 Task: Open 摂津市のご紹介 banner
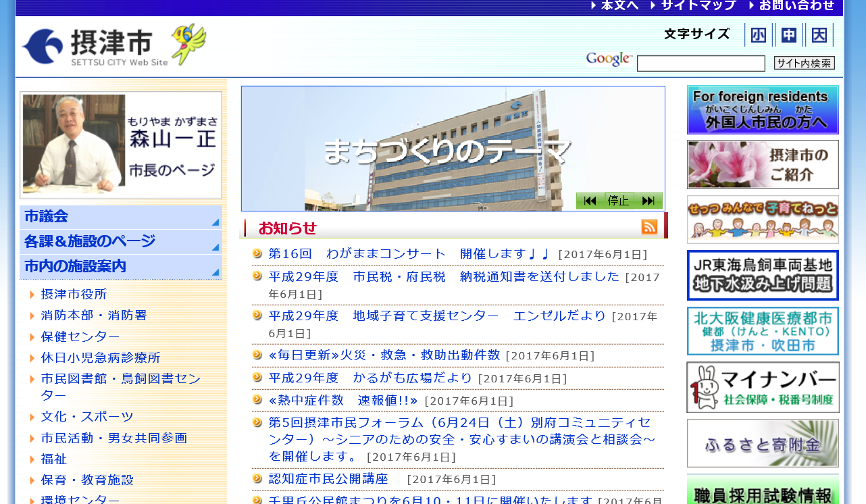pyautogui.click(x=763, y=164)
